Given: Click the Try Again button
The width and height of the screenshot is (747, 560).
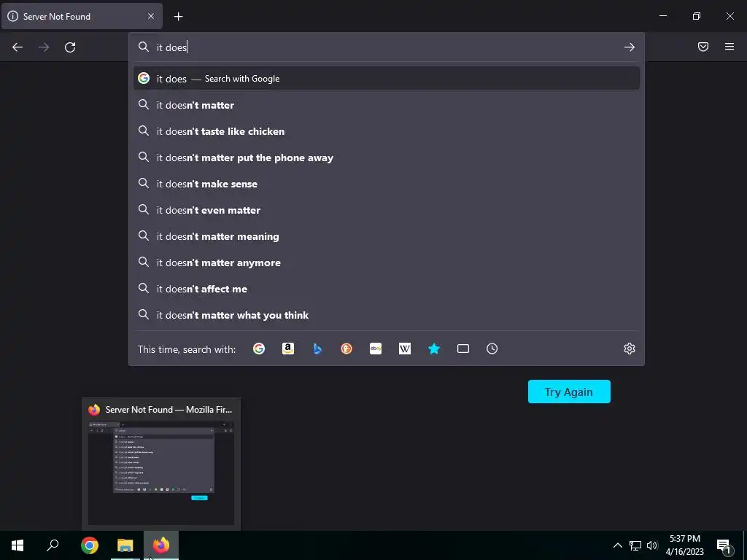Looking at the screenshot, I should 569,392.
